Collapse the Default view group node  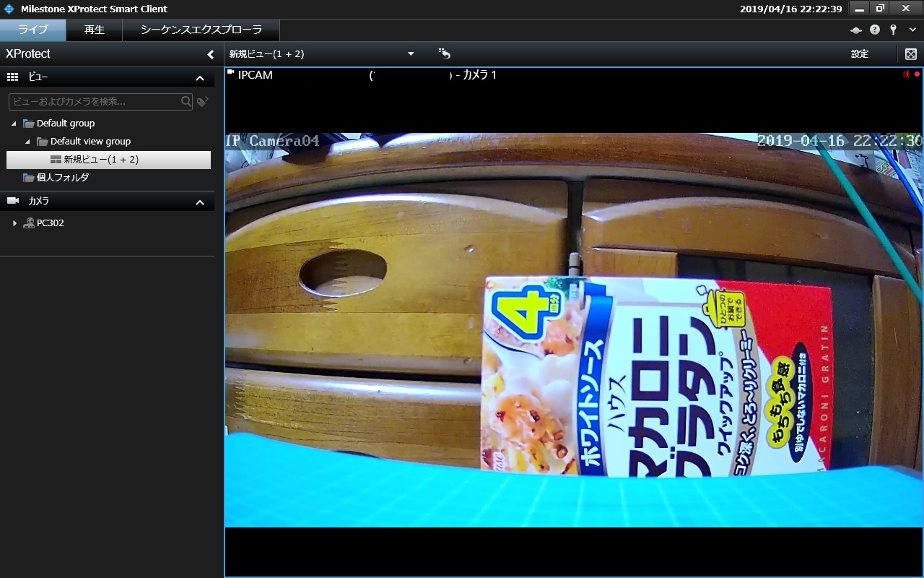tap(27, 142)
